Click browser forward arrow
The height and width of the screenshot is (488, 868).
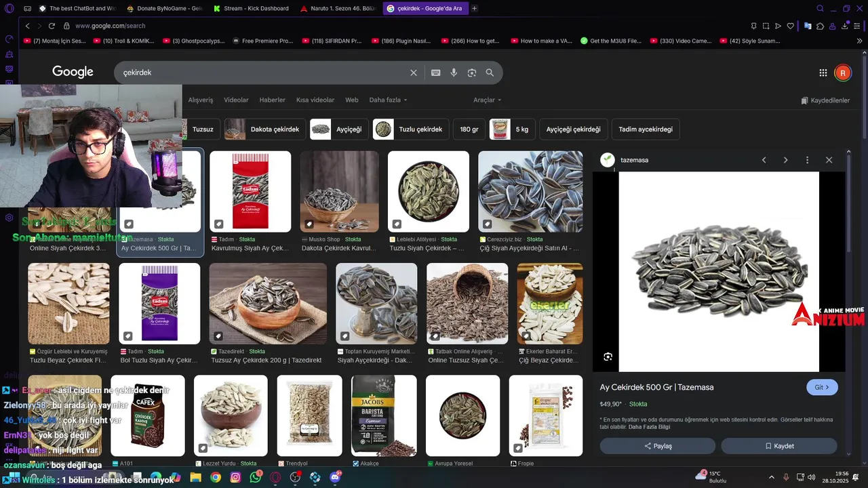pyautogui.click(x=40, y=26)
